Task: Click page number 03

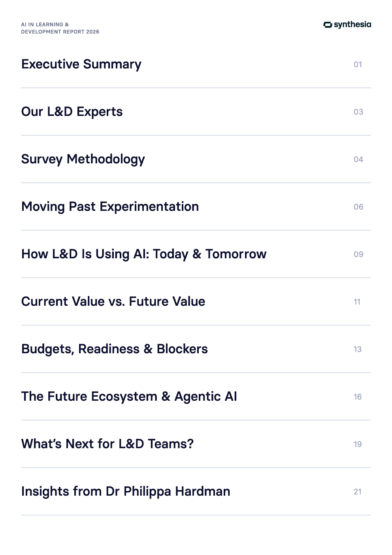Action: pyautogui.click(x=358, y=112)
